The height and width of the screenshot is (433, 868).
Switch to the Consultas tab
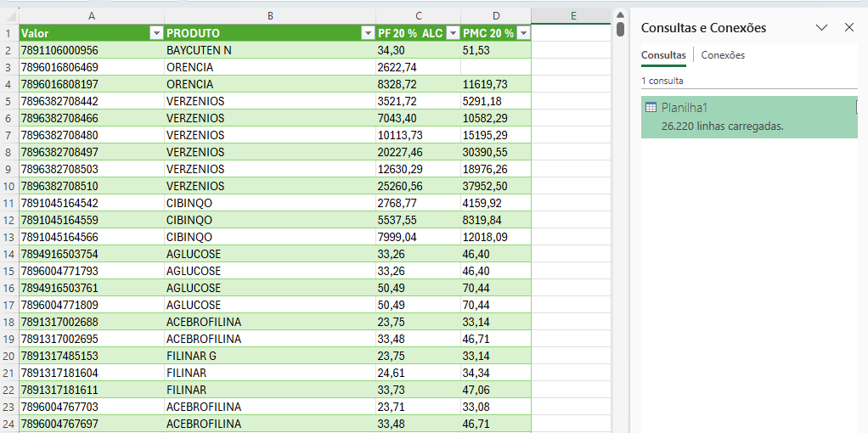663,55
